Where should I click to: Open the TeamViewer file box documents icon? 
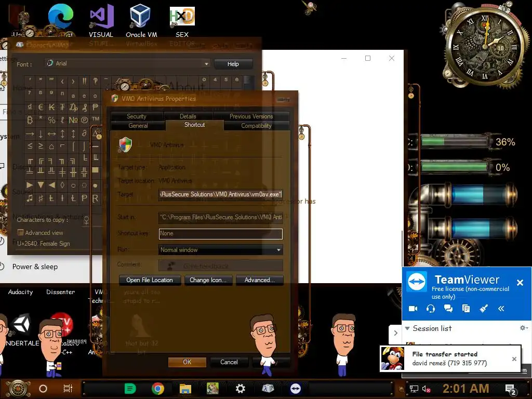click(x=466, y=309)
